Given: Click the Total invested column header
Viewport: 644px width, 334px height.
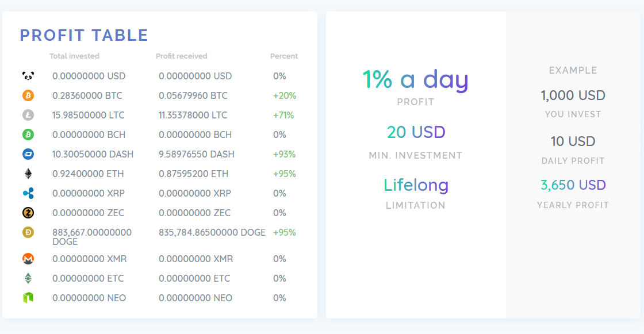Looking at the screenshot, I should click(x=74, y=56).
